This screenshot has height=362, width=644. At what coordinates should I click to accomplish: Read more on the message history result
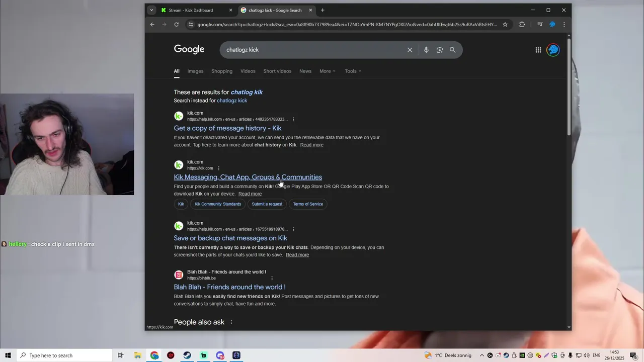pyautogui.click(x=312, y=145)
